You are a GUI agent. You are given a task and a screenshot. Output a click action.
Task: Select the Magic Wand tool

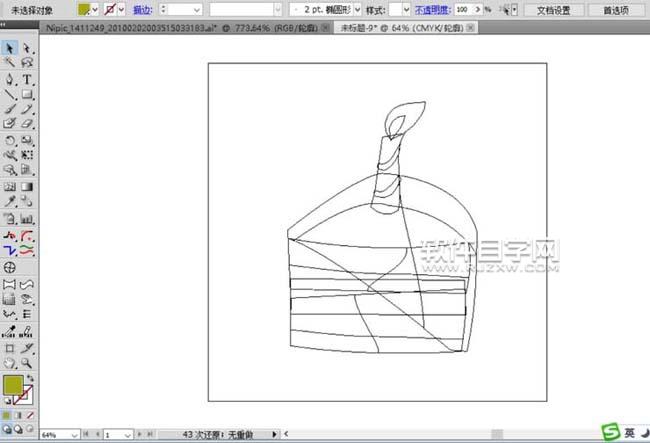tap(9, 63)
